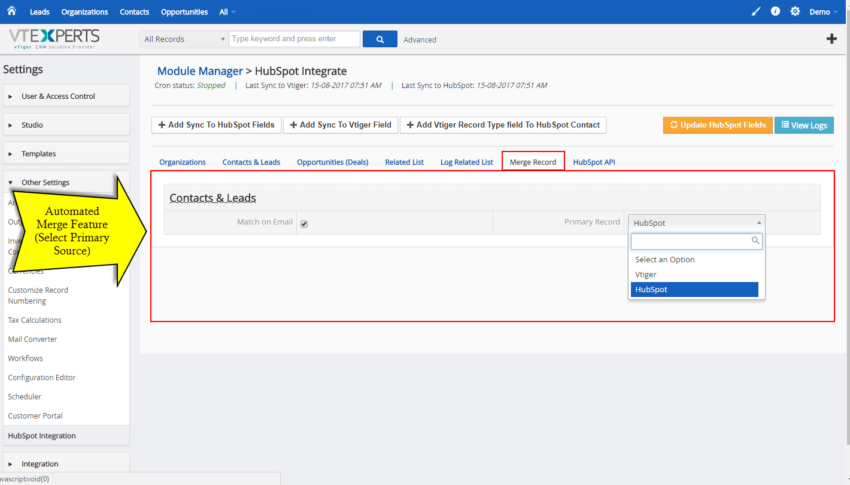
Task: Open the All Records dropdown
Action: [183, 39]
